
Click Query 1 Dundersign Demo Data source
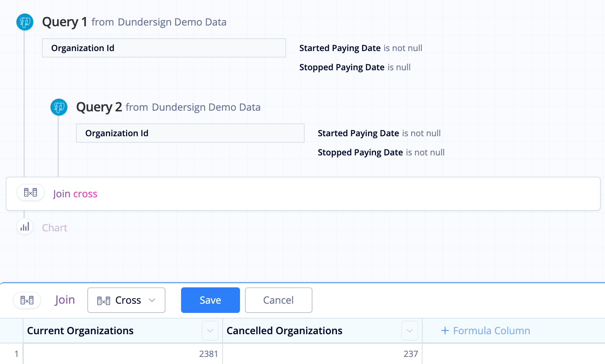(x=172, y=22)
